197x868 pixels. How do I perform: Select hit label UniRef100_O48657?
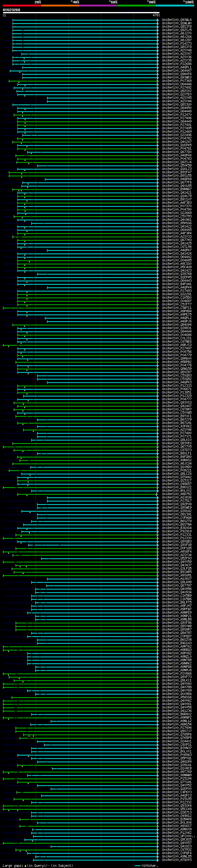(177, 484)
